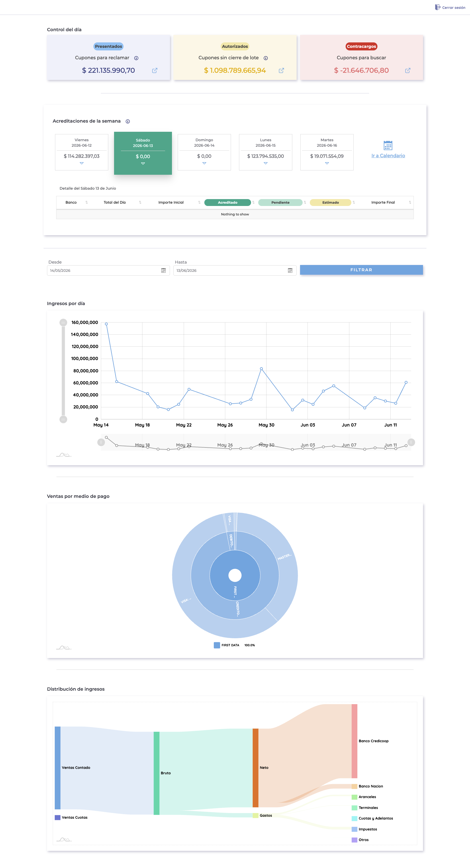Screen dimensions: 470x868
Task: Click left handle of chart range scrollbar
Action: point(101,442)
